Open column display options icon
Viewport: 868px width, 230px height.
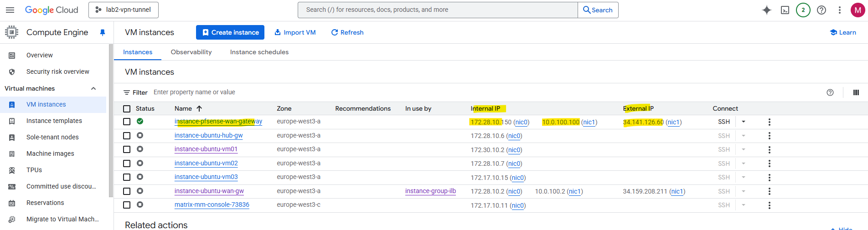[856, 92]
